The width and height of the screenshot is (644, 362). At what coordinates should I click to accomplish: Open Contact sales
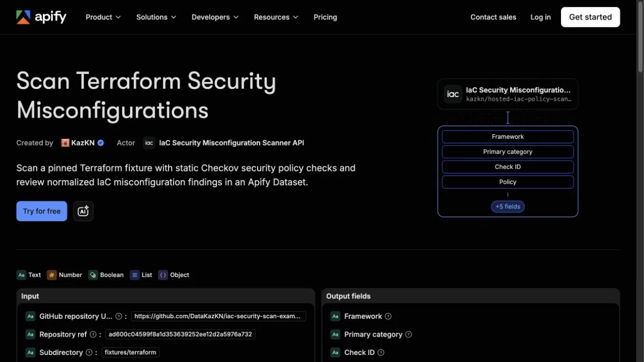pyautogui.click(x=493, y=17)
